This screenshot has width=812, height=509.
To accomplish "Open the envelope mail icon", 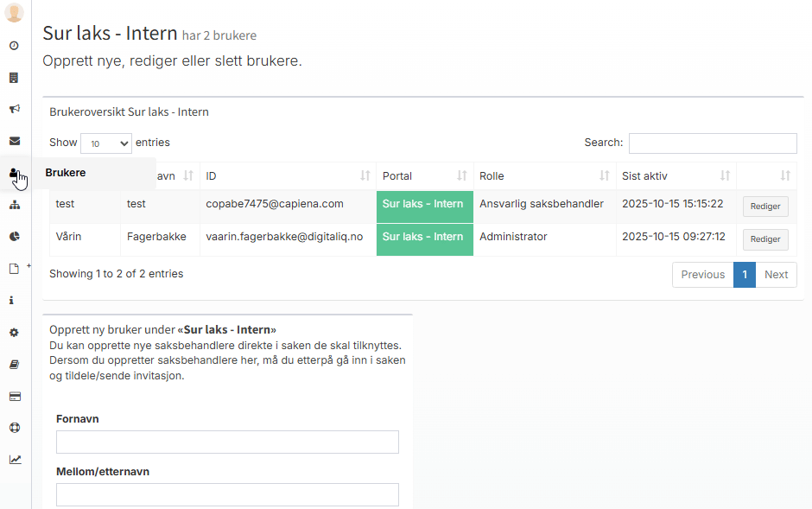I will click(x=14, y=141).
